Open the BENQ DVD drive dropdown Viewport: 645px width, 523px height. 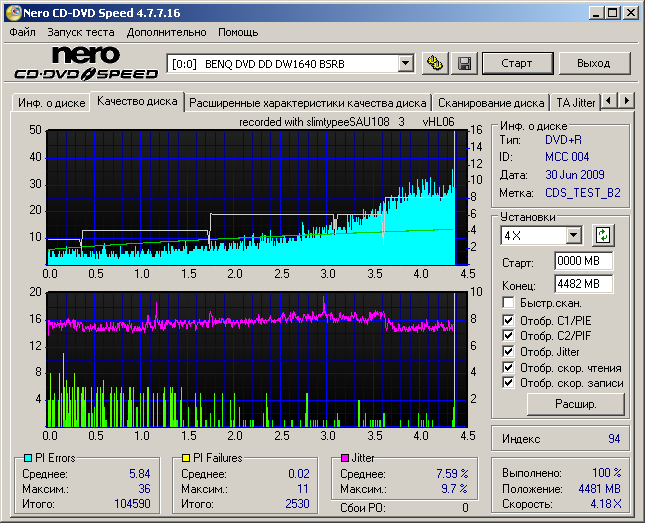(x=405, y=63)
